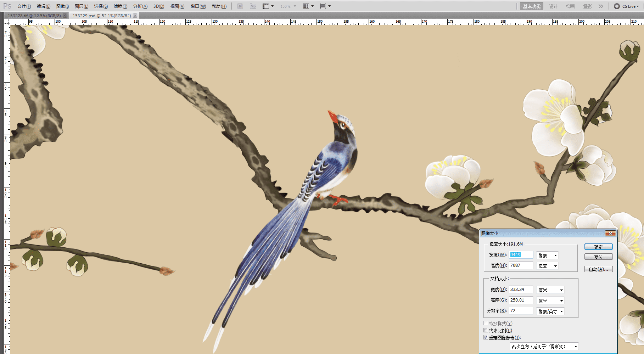Open the 帮助(H) menu
Viewport: 644px width, 354px height.
pyautogui.click(x=219, y=6)
